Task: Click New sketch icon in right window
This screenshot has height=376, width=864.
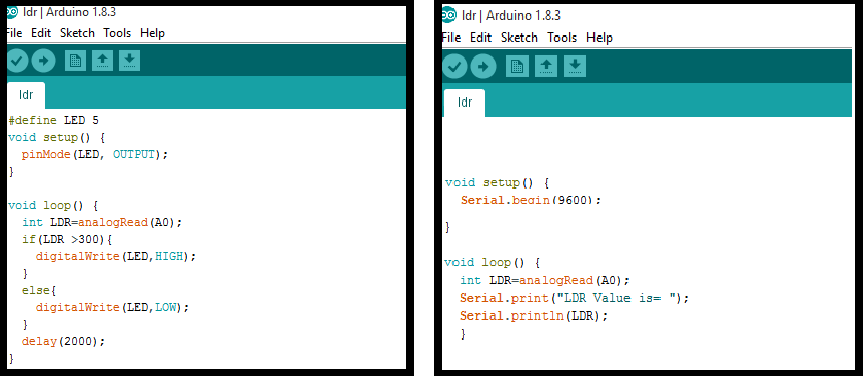Action: click(x=517, y=67)
